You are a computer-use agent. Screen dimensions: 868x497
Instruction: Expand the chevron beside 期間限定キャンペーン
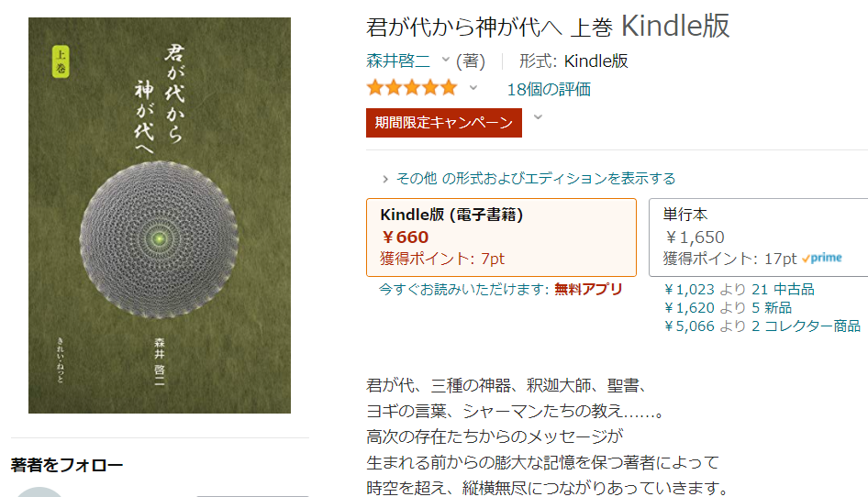[x=538, y=116]
